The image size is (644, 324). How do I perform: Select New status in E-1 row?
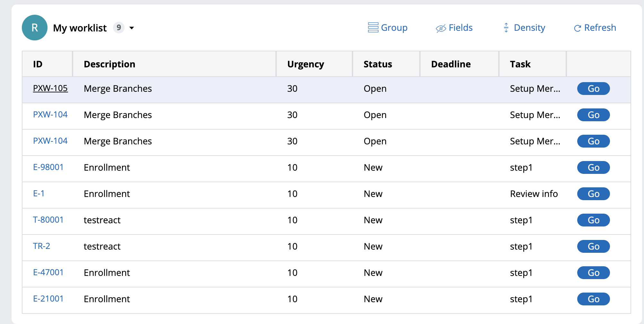[x=373, y=194]
